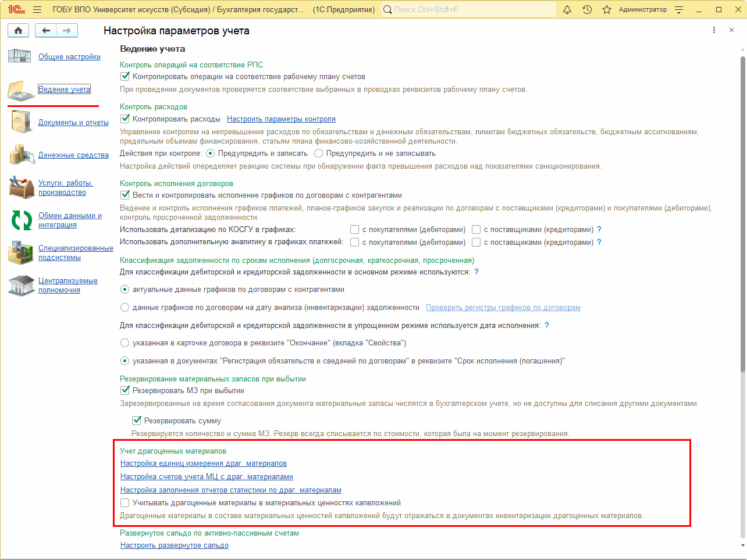This screenshot has height=560, width=747.
Task: Click the Home icon button
Action: pos(19,31)
